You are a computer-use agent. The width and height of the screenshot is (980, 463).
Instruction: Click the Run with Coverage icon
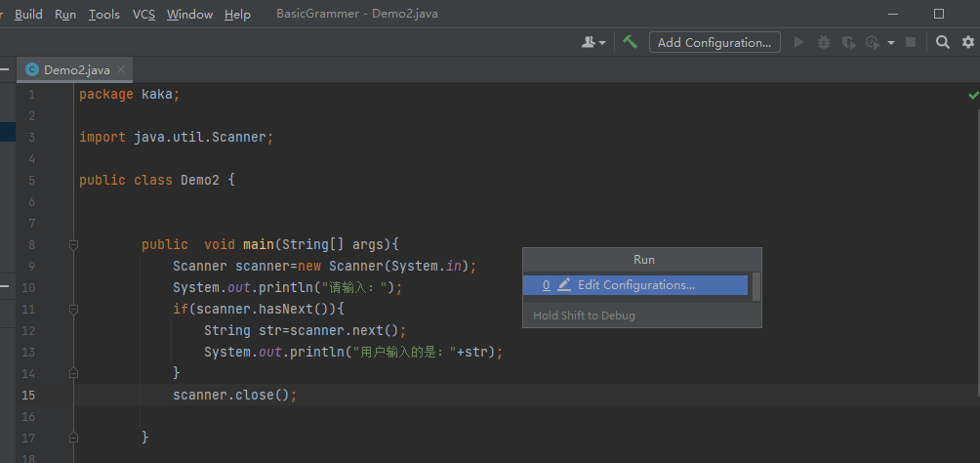point(848,42)
